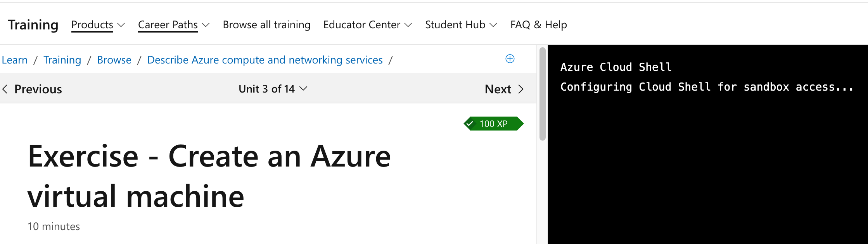Image resolution: width=868 pixels, height=244 pixels.
Task: Go to the Previous unit
Action: 32,89
